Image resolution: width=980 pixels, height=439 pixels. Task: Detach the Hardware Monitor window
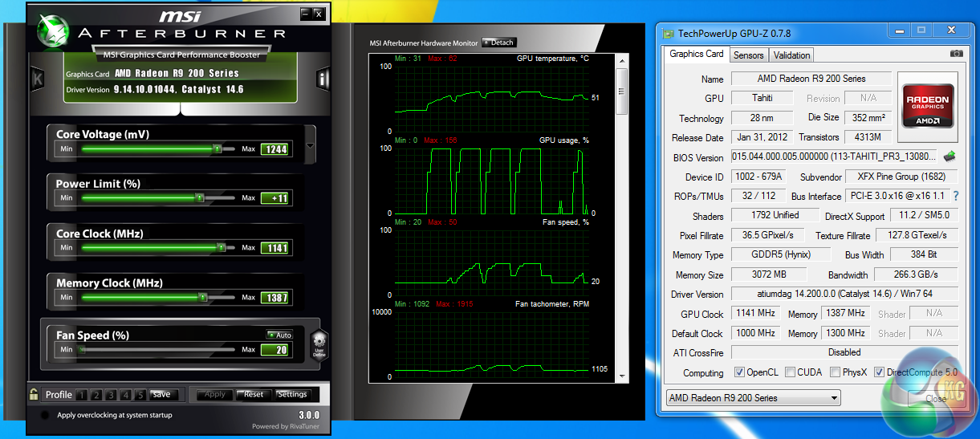499,43
